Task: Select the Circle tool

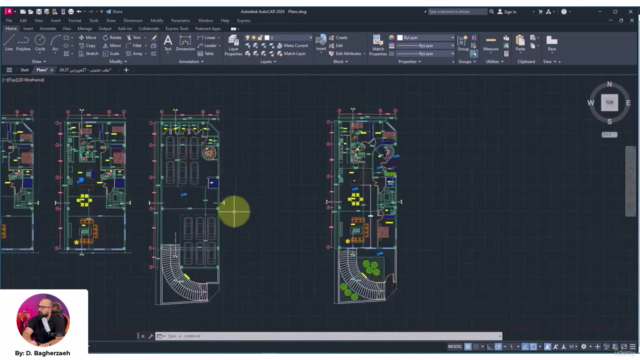Action: point(40,43)
